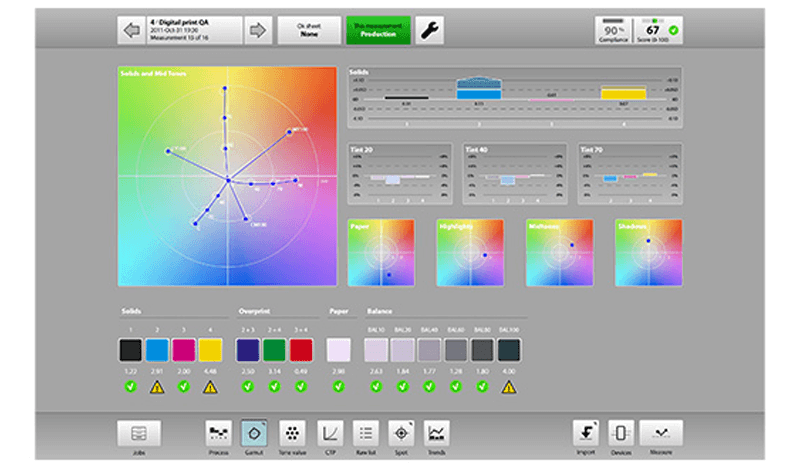
Task: Select the cyan solid 2 swatch
Action: tap(157, 350)
